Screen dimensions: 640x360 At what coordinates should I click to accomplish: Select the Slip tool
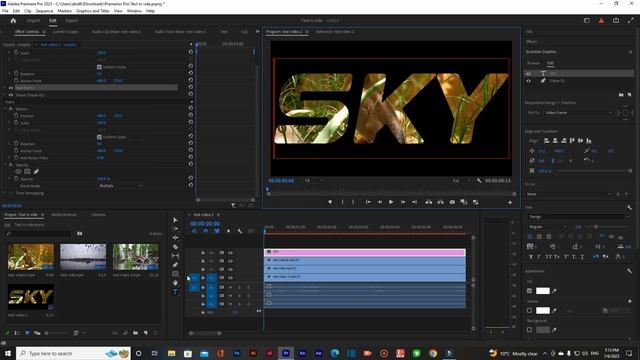tap(176, 256)
